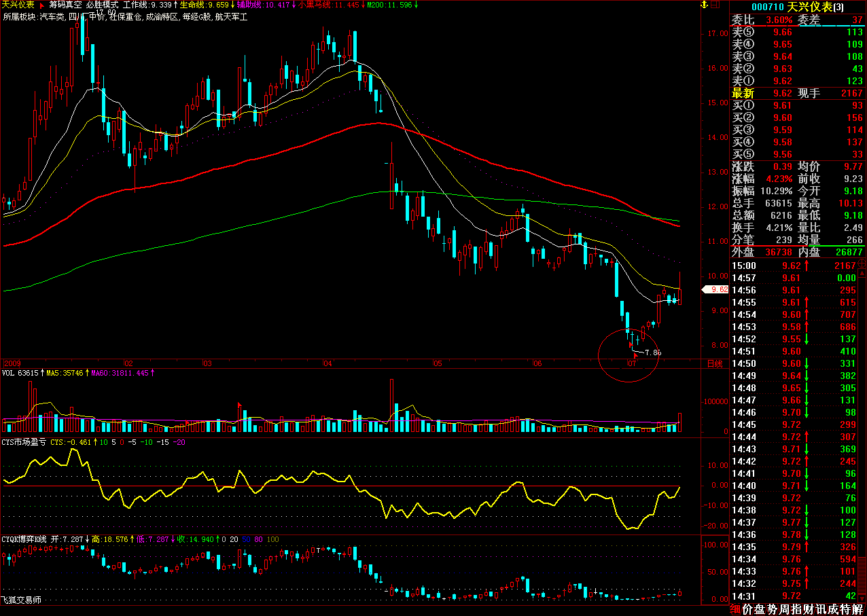Click the 买② 9.60 bid row
This screenshot has height=616, width=867.
(x=798, y=118)
